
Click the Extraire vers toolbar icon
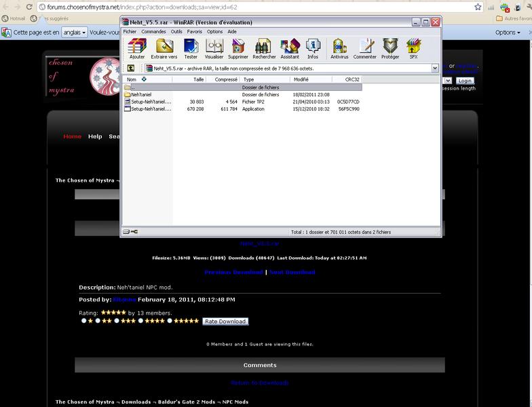[x=164, y=49]
